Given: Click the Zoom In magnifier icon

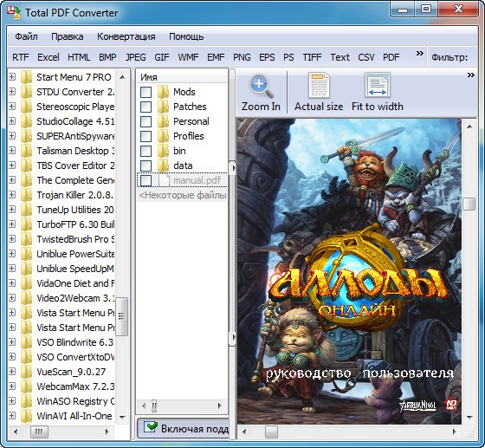Looking at the screenshot, I should click(x=262, y=86).
